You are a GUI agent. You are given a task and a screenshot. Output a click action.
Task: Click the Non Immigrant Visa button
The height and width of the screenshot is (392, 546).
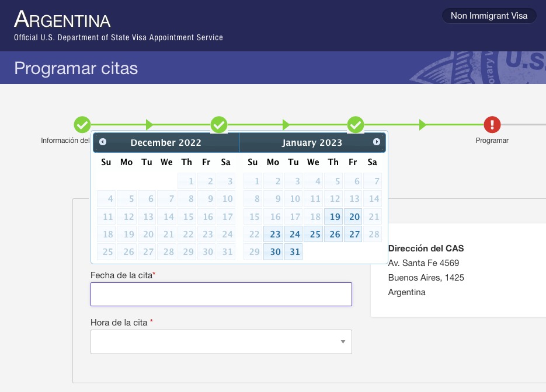coord(489,16)
